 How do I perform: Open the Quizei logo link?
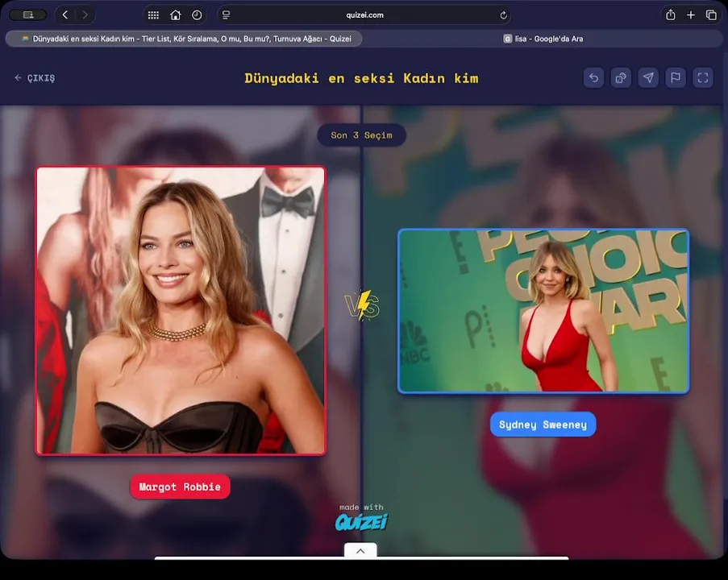click(x=361, y=522)
